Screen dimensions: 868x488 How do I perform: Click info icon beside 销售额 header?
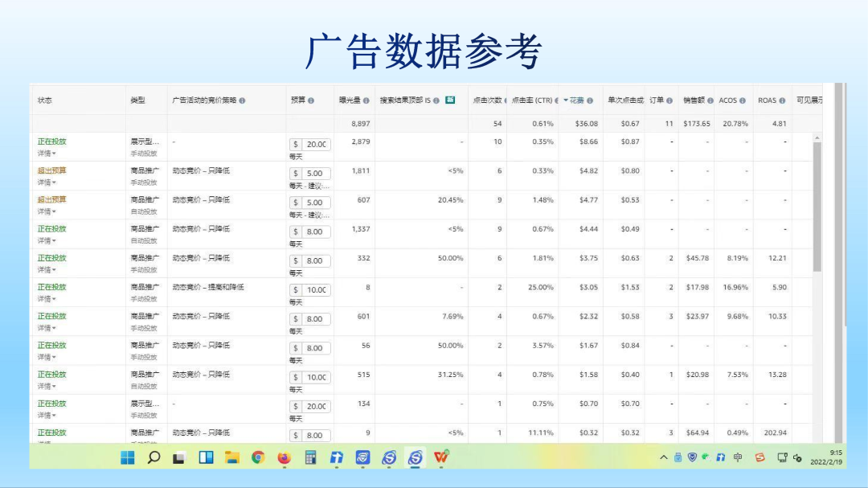point(709,100)
